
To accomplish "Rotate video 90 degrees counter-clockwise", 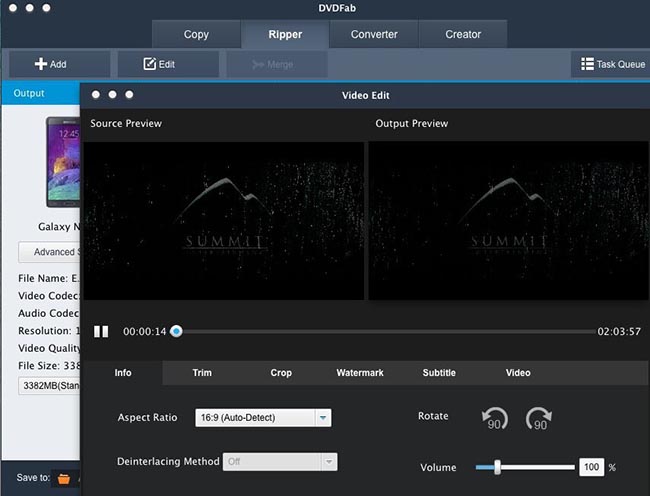I will coord(495,418).
